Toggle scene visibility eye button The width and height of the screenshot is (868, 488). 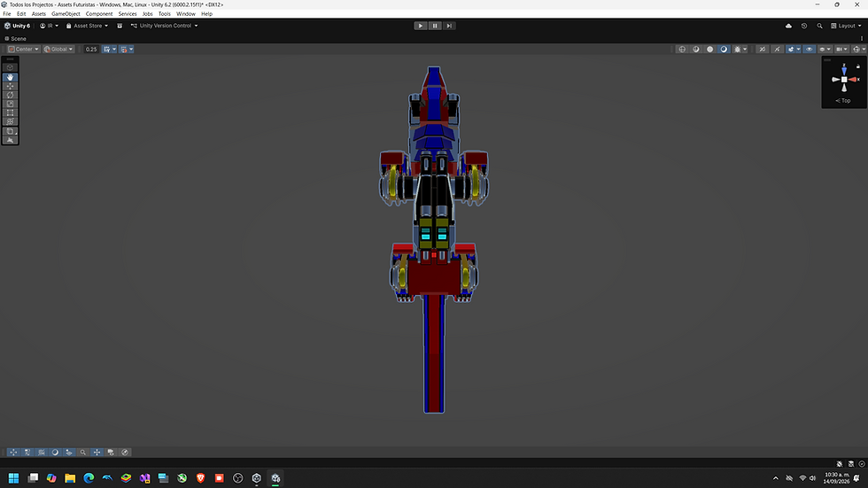pos(810,50)
